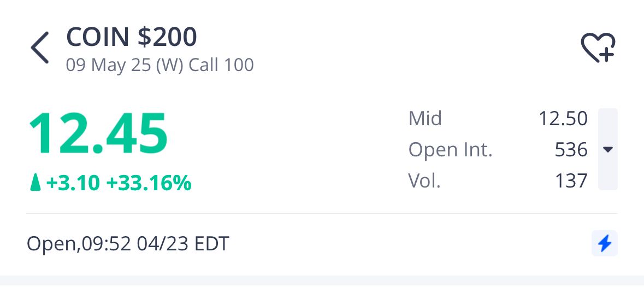Tap the 12.45 last price
This screenshot has width=644, height=287.
[98, 133]
